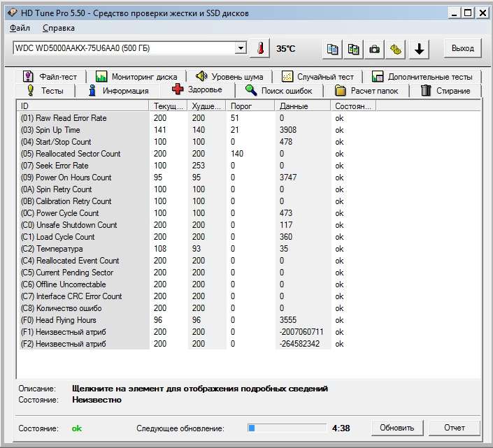The height and width of the screenshot is (448, 493).
Task: Click the Обновить button
Action: (x=397, y=428)
